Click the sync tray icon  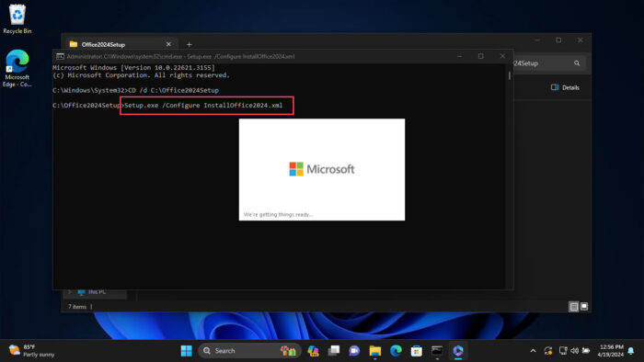click(548, 351)
